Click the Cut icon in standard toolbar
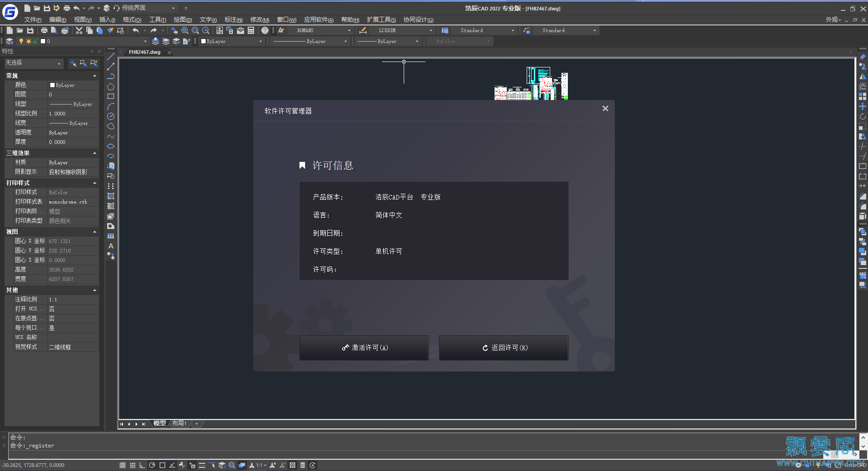The width and height of the screenshot is (868, 471). [x=79, y=30]
